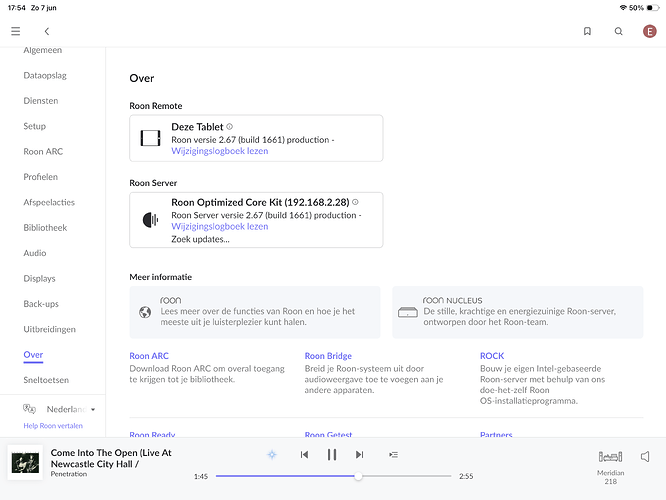
Task: Open Displays settings
Action: point(40,279)
